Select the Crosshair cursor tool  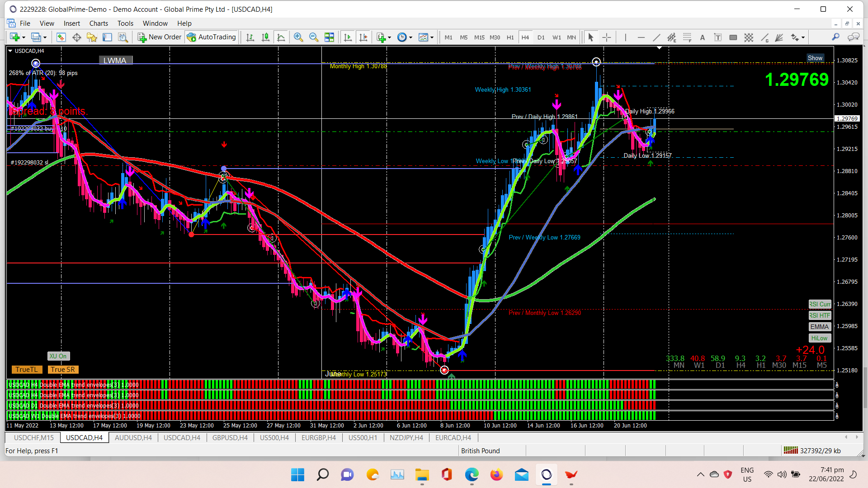[607, 38]
